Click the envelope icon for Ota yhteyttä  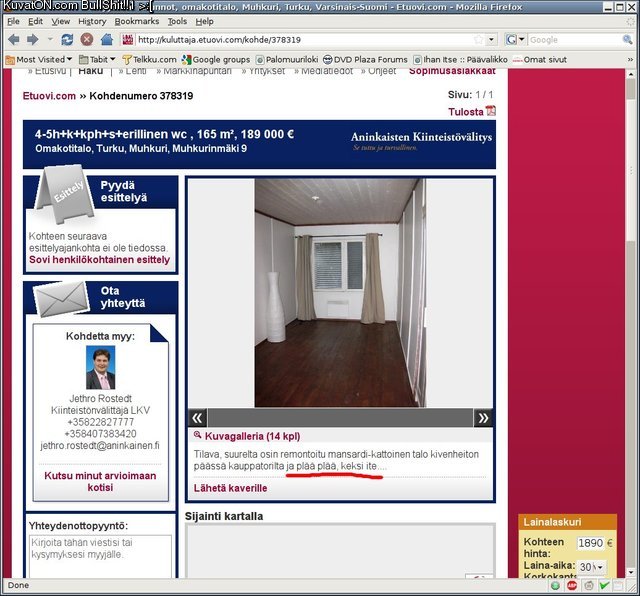61,299
